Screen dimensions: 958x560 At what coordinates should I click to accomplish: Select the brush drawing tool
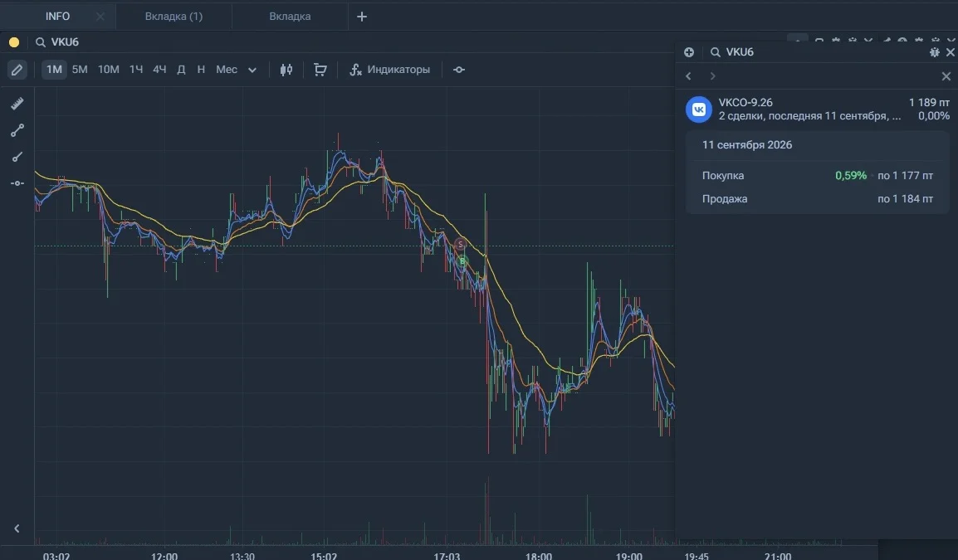[x=17, y=157]
